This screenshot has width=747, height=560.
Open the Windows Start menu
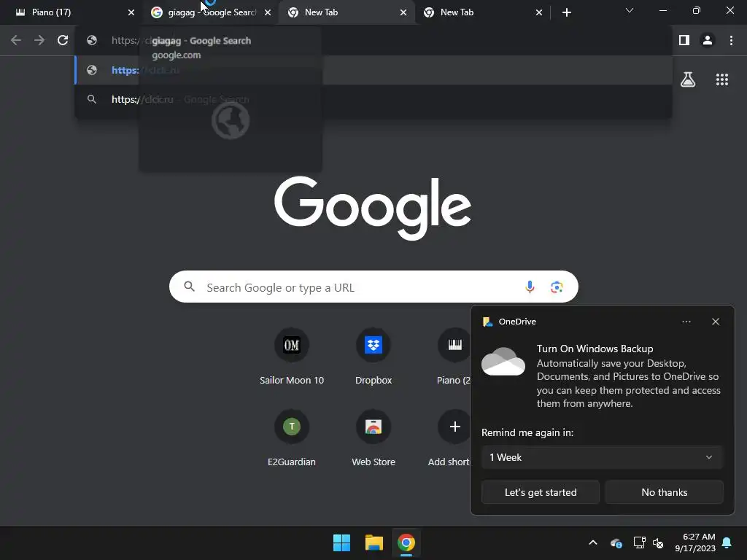tap(341, 542)
